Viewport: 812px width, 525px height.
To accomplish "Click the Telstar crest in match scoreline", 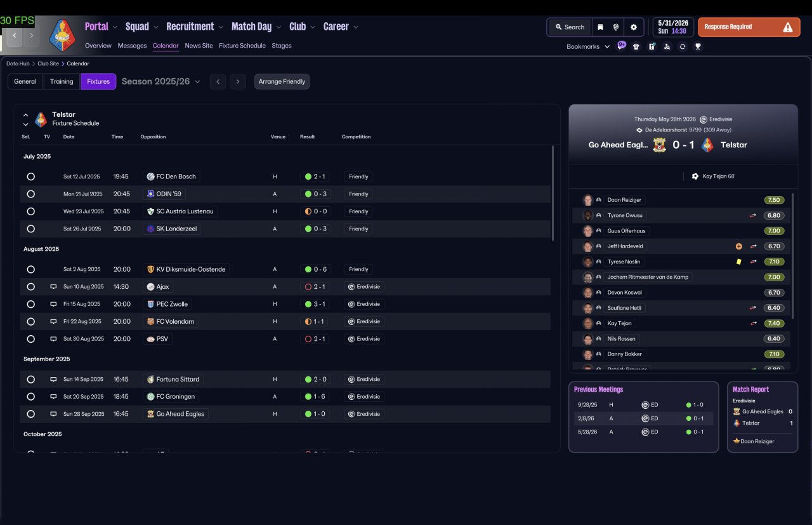I will click(x=707, y=145).
